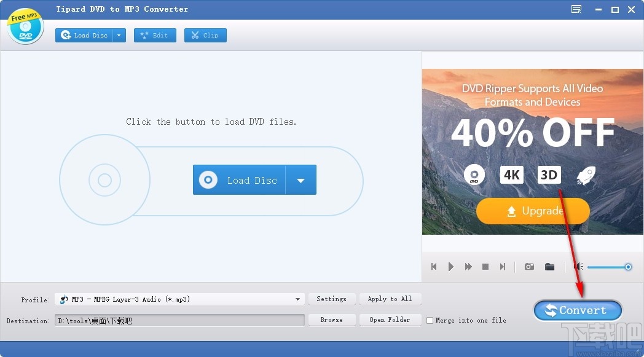Skip to the next chapter
The width and height of the screenshot is (644, 357).
[502, 267]
